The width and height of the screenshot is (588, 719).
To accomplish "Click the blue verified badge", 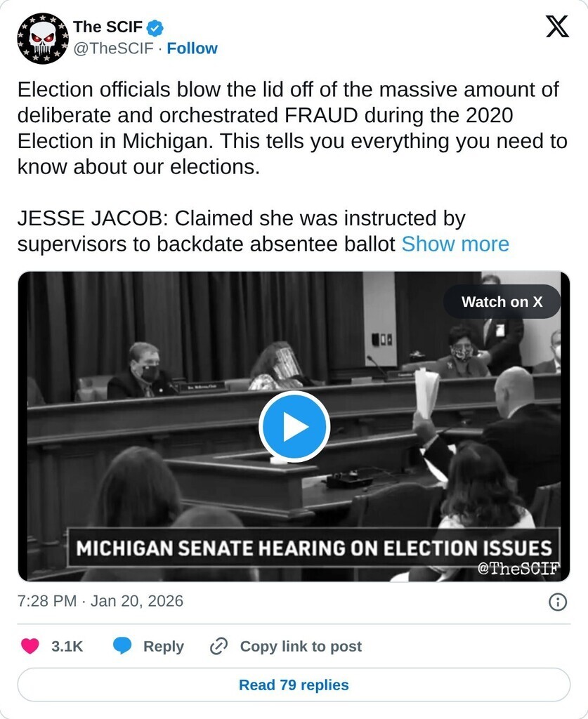I will tap(155, 28).
